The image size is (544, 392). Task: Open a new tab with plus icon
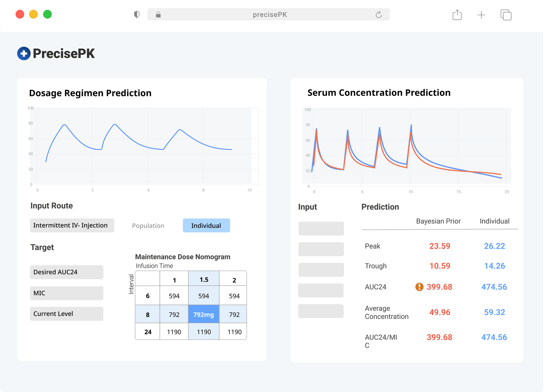[481, 15]
